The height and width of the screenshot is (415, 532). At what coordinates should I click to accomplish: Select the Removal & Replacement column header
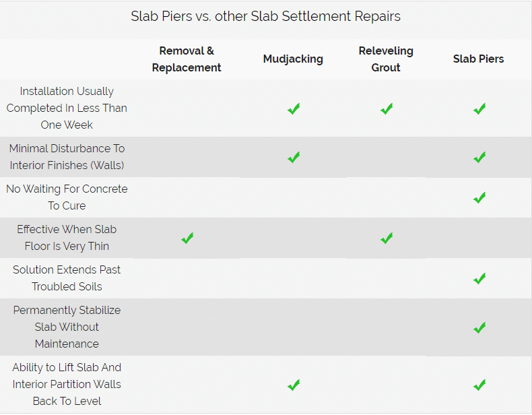[187, 59]
